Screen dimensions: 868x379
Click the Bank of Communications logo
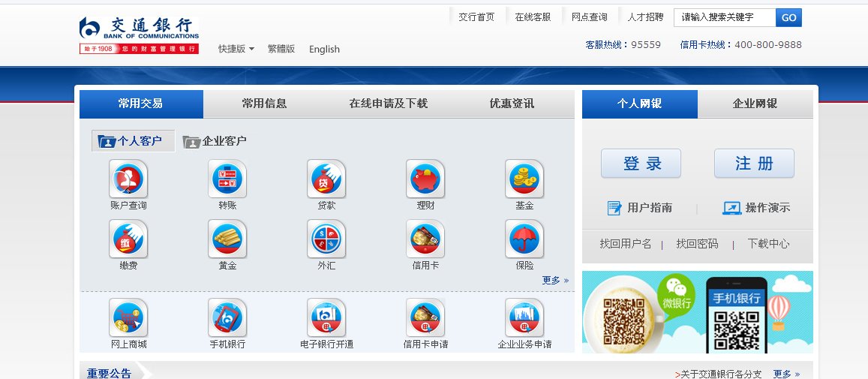coord(139,35)
